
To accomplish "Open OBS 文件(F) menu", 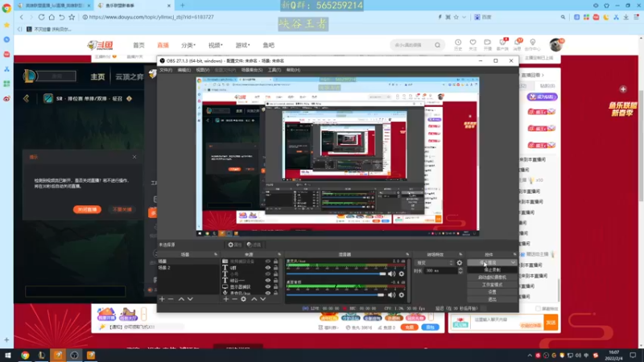I will (x=166, y=70).
